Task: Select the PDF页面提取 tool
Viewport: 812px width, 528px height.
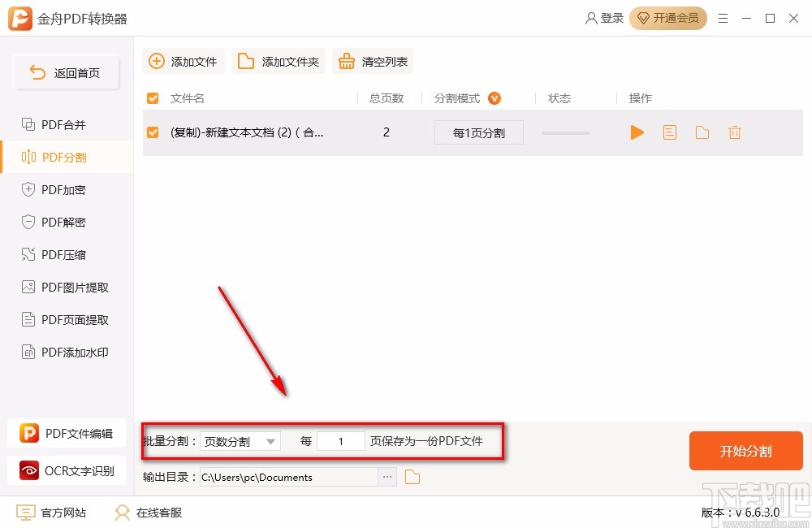Action: click(x=65, y=319)
